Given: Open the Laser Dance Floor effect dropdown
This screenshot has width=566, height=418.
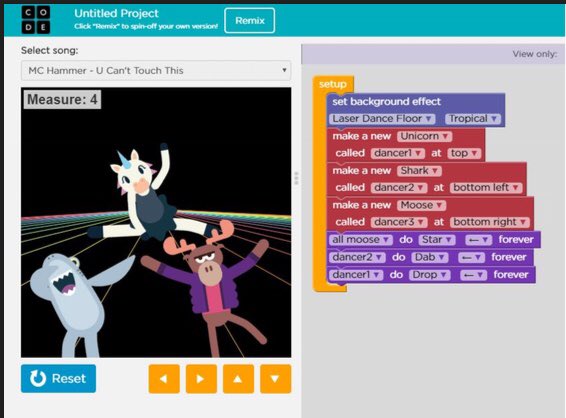Looking at the screenshot, I should (382, 119).
